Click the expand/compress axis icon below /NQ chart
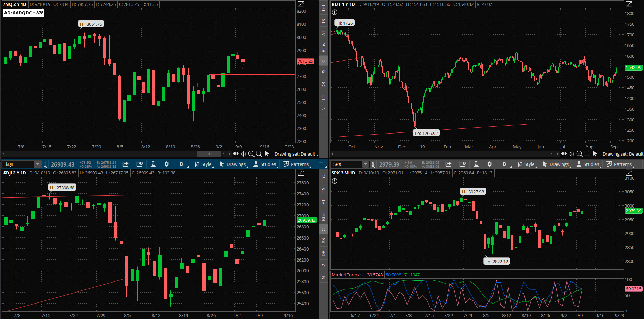Image resolution: width=644 pixels, height=319 pixels. (x=236, y=153)
